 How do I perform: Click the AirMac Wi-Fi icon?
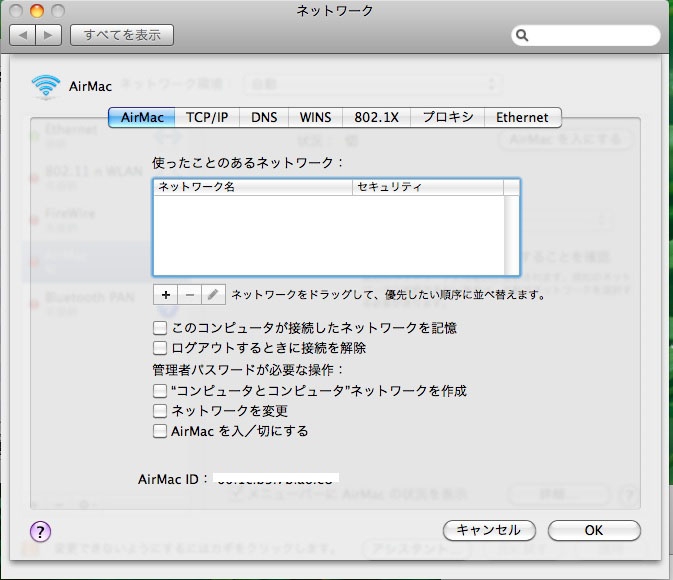click(46, 86)
